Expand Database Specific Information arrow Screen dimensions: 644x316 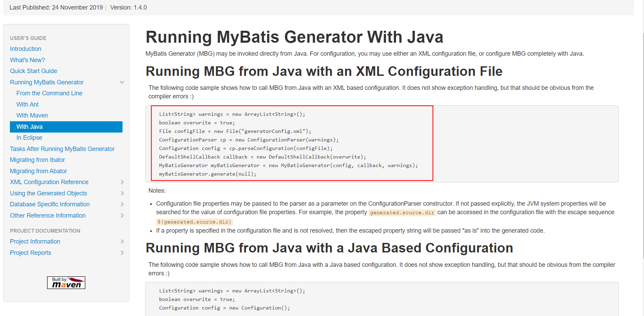pos(122,204)
